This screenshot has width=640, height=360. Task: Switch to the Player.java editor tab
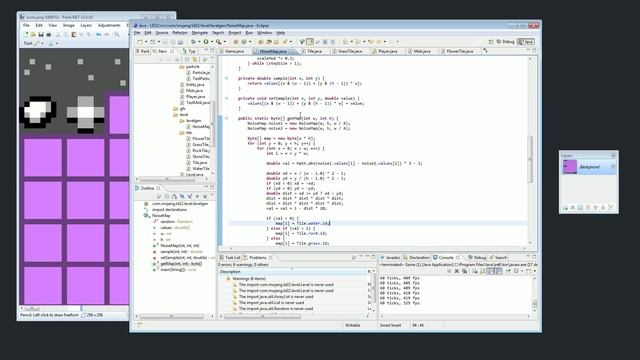click(x=385, y=51)
